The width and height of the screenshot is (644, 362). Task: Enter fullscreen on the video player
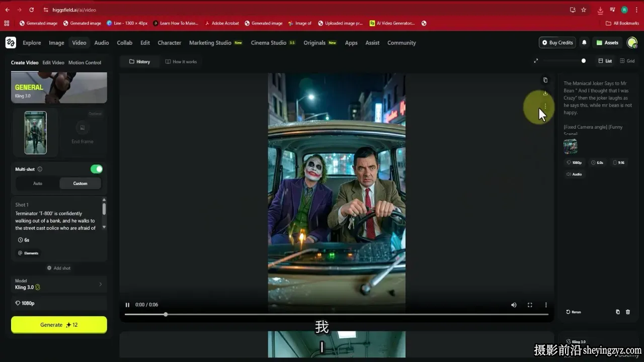click(x=530, y=305)
